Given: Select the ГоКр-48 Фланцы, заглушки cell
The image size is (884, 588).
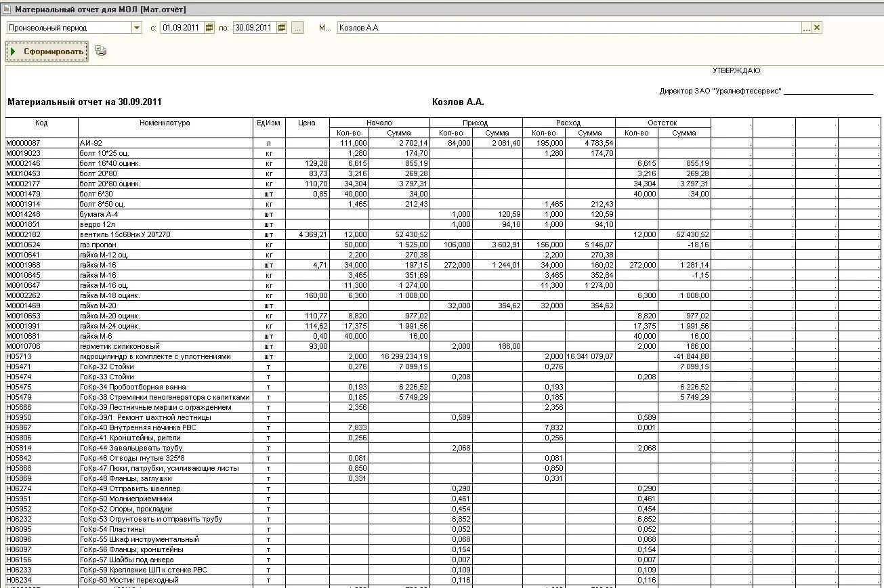Looking at the screenshot, I should point(165,478).
